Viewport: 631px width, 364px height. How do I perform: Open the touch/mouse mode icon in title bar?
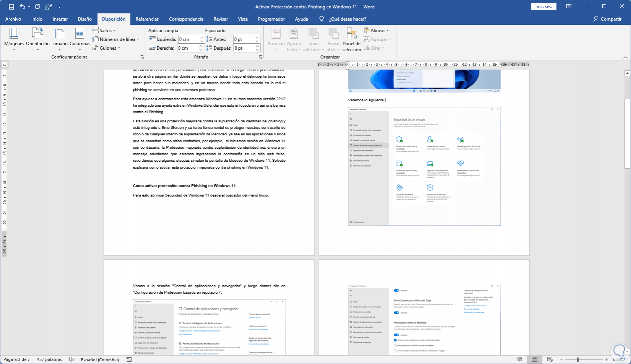(49, 7)
